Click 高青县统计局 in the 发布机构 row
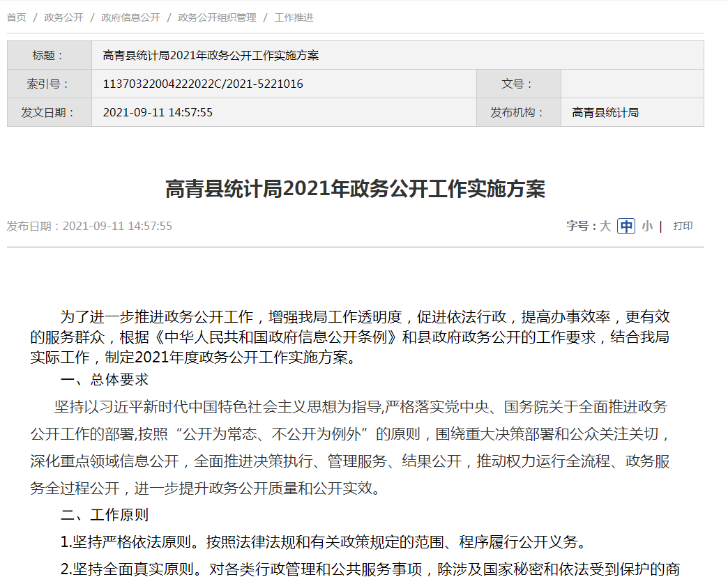This screenshot has height=577, width=728. coord(605,112)
